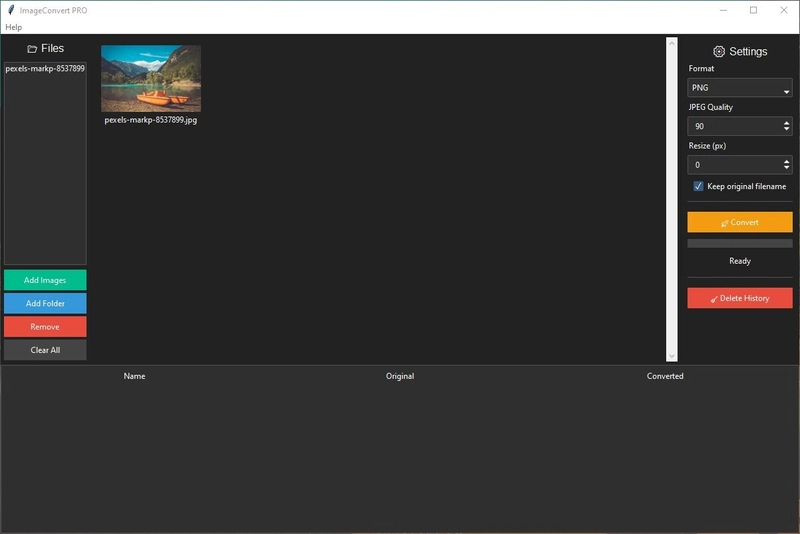The width and height of the screenshot is (800, 534).
Task: Click the blue Add Folder button
Action: pyautogui.click(x=45, y=303)
